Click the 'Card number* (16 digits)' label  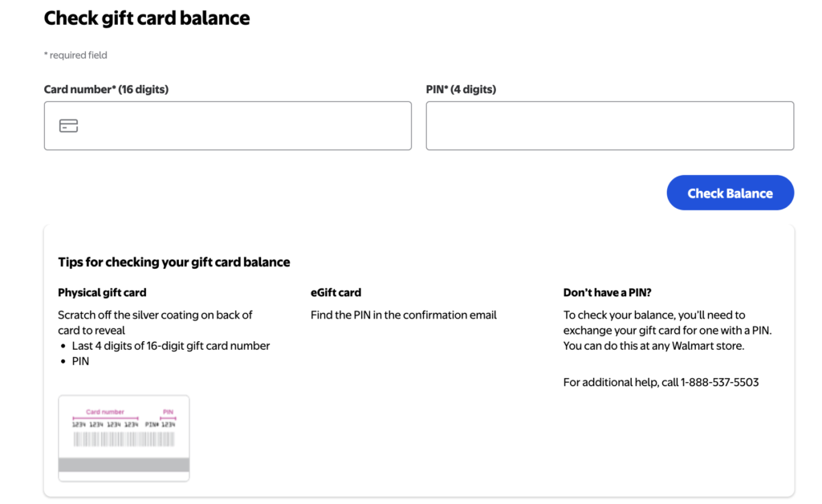tap(106, 90)
